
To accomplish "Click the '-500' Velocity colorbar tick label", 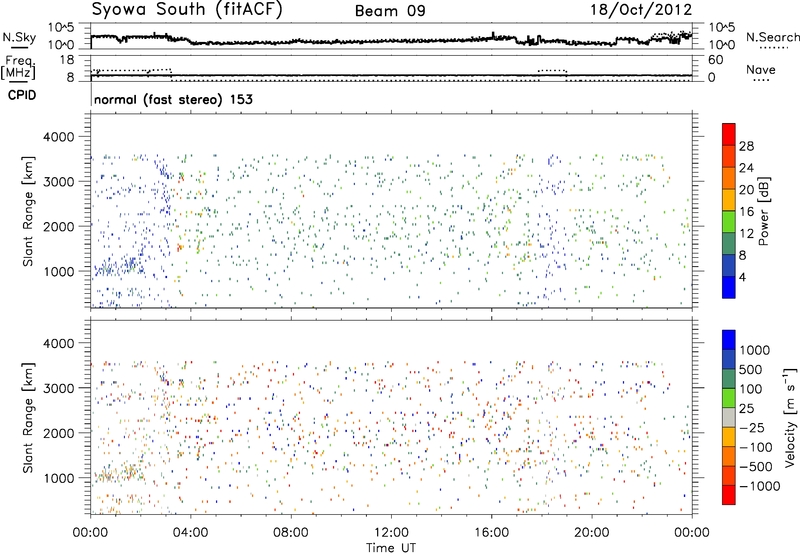I will [756, 466].
